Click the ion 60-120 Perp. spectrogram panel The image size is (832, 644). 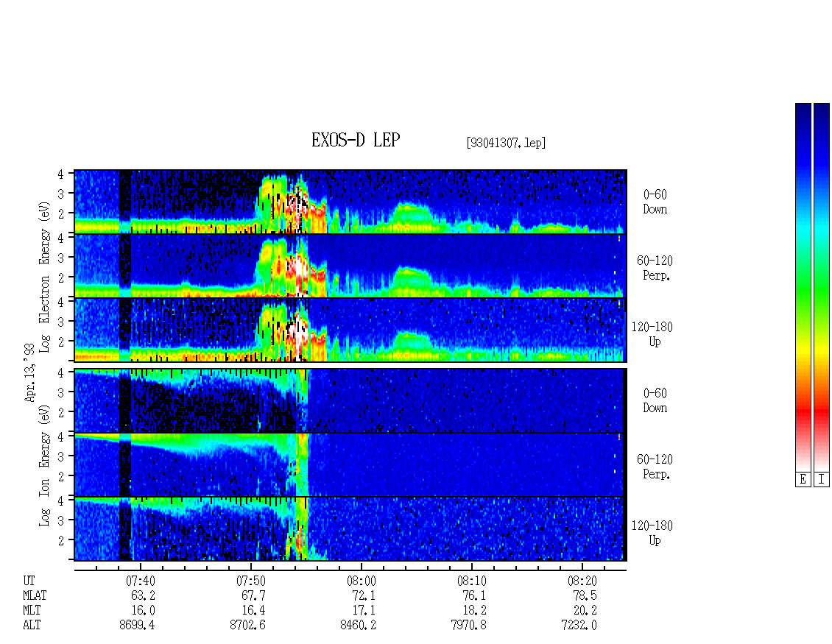350,464
